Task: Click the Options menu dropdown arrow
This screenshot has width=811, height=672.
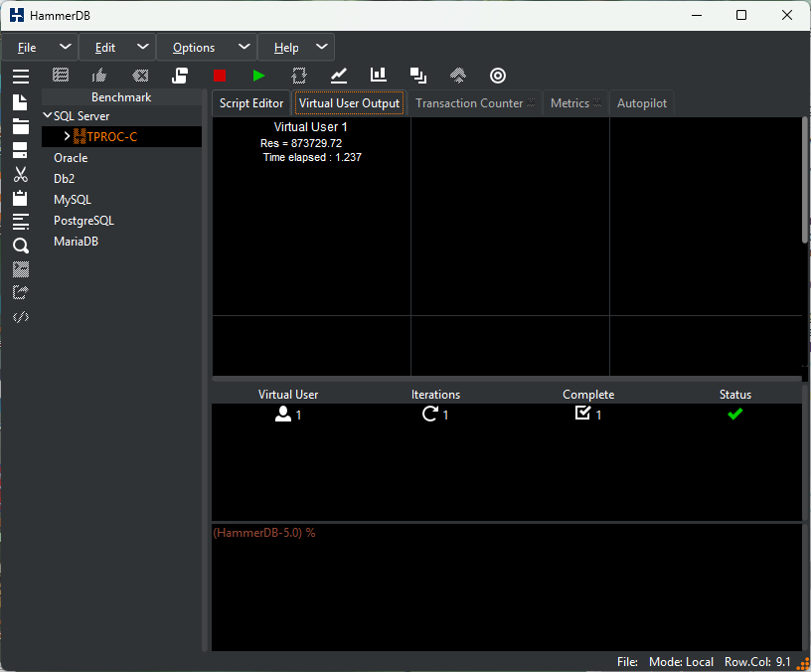Action: click(244, 47)
